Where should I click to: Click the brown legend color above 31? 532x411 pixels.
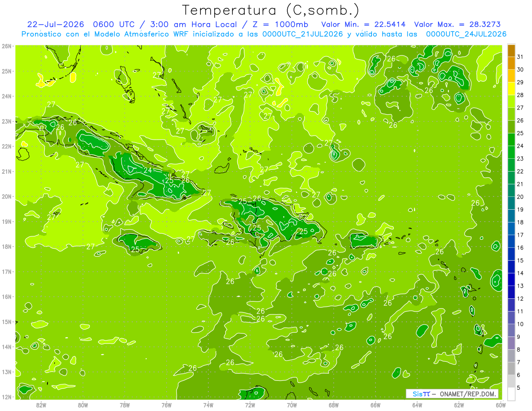(x=511, y=51)
